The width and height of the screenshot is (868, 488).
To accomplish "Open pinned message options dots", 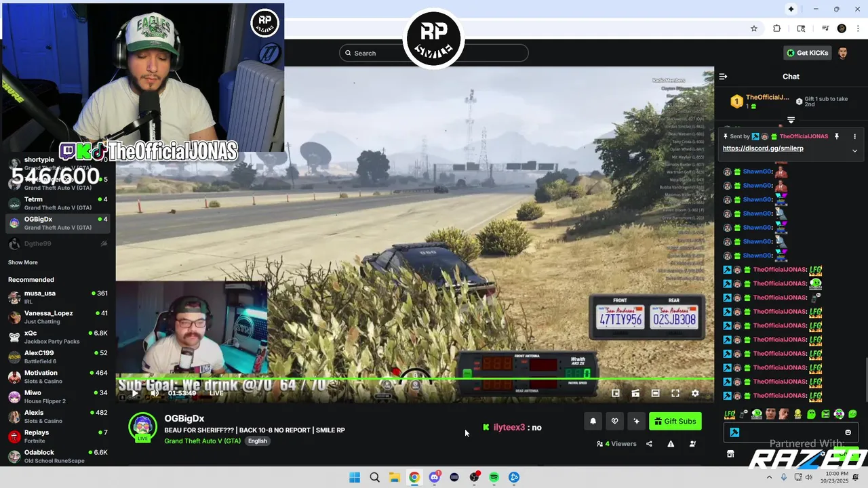I will (x=854, y=136).
